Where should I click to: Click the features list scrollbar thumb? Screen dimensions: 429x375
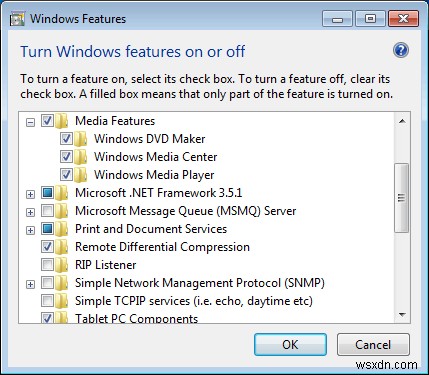(402, 198)
